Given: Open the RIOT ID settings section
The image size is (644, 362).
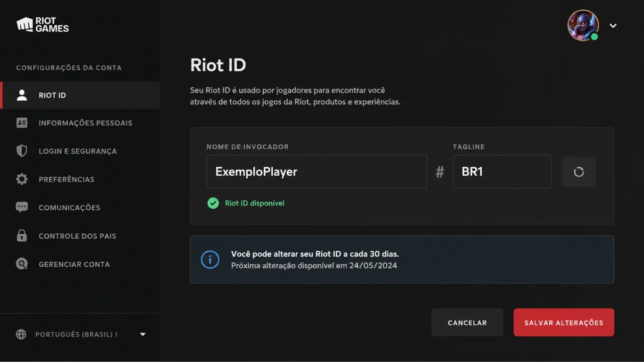Looking at the screenshot, I should 80,95.
